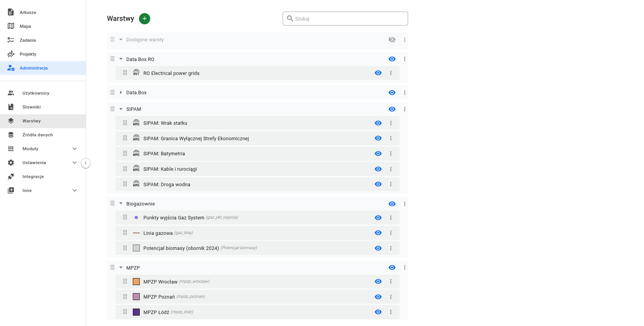The width and height of the screenshot is (644, 326).
Task: Open the three-dot menu for MPZP group
Action: click(x=405, y=268)
